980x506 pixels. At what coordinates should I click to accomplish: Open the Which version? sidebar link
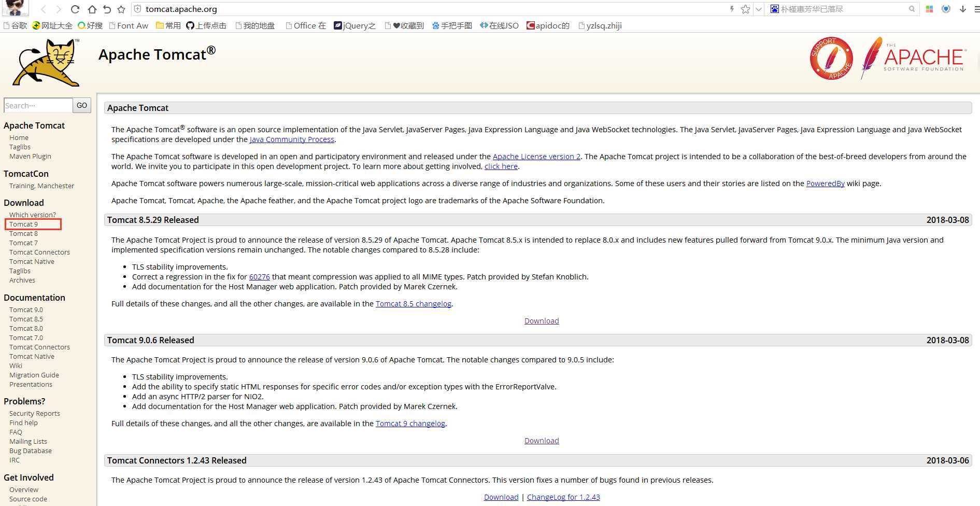click(33, 215)
